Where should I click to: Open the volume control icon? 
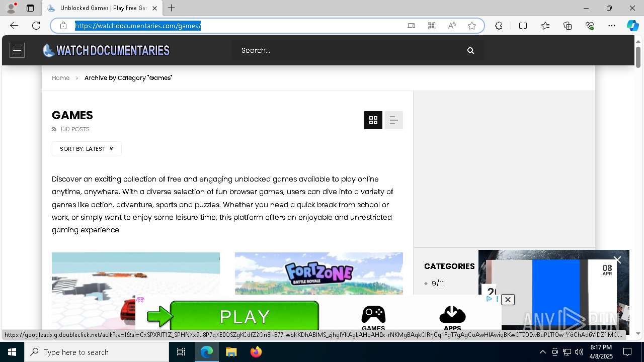tap(579, 352)
